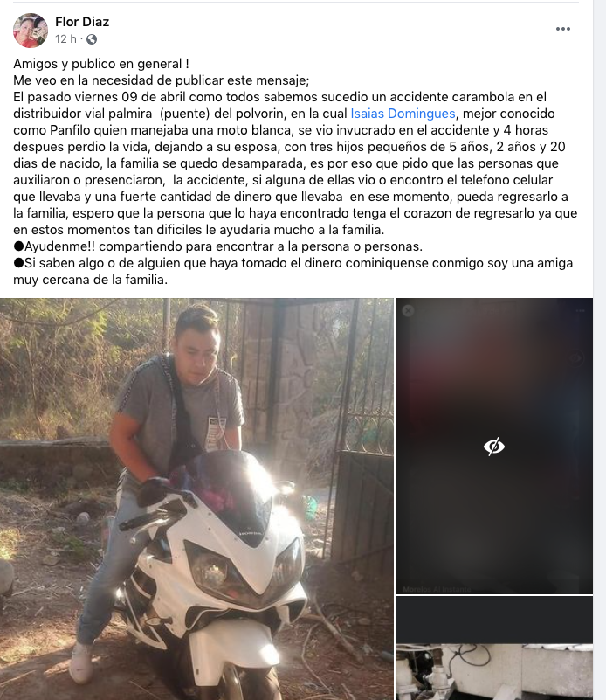Click the faint X circle on blurred photo
The width and height of the screenshot is (606, 700).
click(x=408, y=310)
